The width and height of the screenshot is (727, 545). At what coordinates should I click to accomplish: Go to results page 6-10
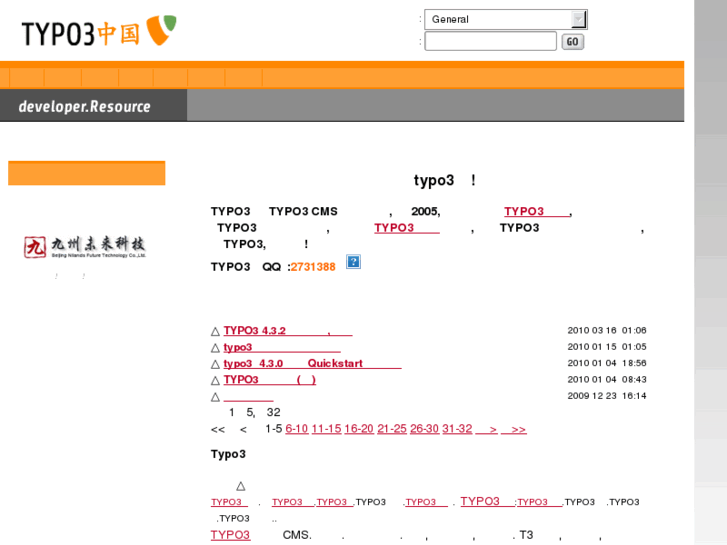click(297, 429)
